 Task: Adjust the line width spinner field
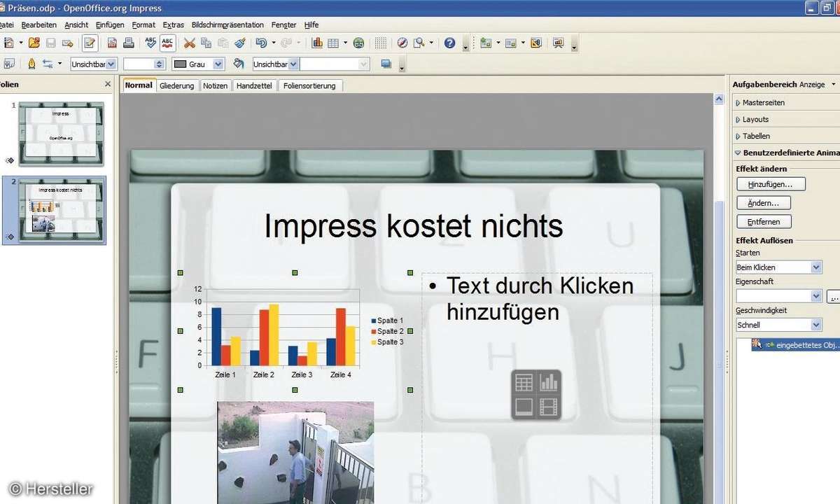pos(144,64)
